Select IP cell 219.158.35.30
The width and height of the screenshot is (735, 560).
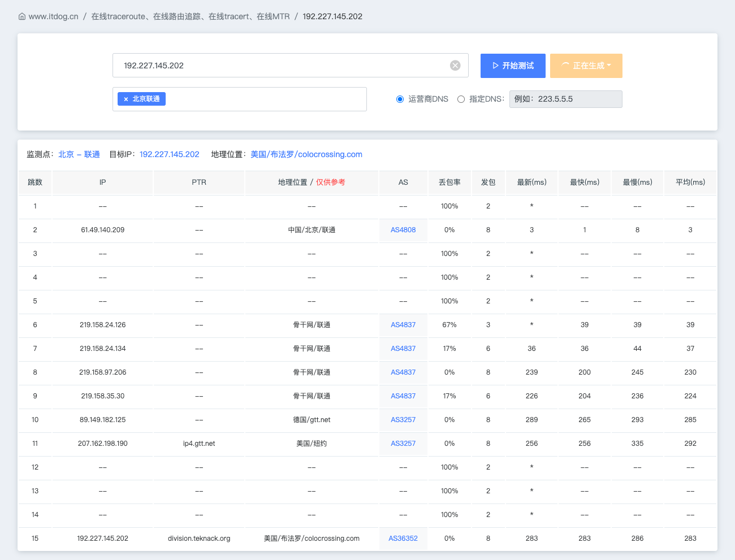pyautogui.click(x=103, y=396)
